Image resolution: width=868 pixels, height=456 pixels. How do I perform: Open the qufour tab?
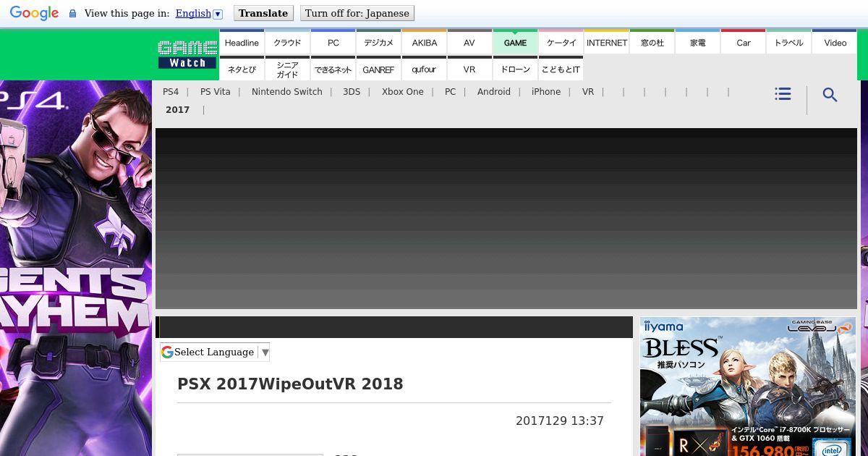click(x=425, y=69)
